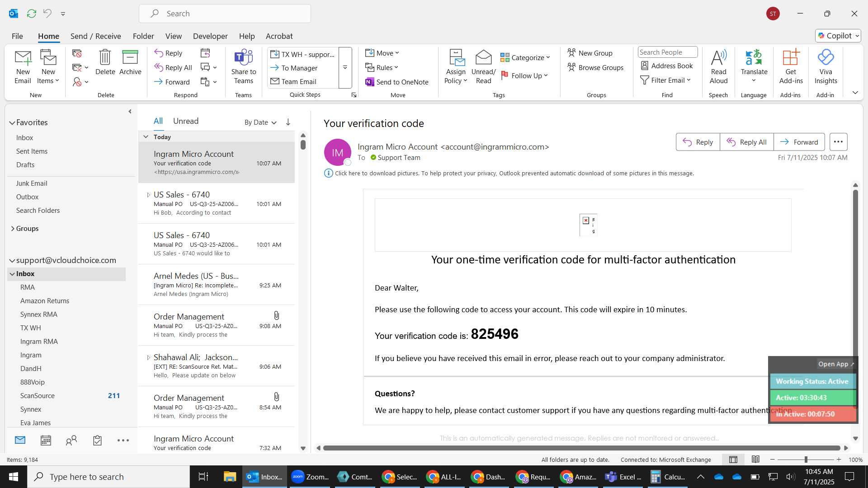Switch to the Send / Receive tab
Viewport: 868px width, 488px height.
point(95,36)
